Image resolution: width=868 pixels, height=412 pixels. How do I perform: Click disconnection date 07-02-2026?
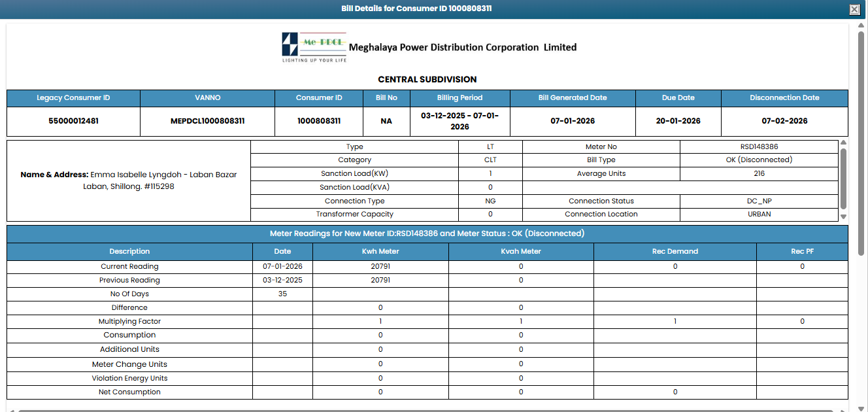784,121
